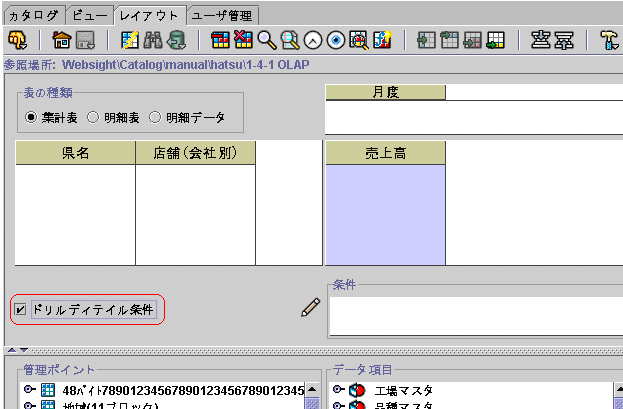The width and height of the screenshot is (623, 409).
Task: Click the circular target icon
Action: point(336,40)
